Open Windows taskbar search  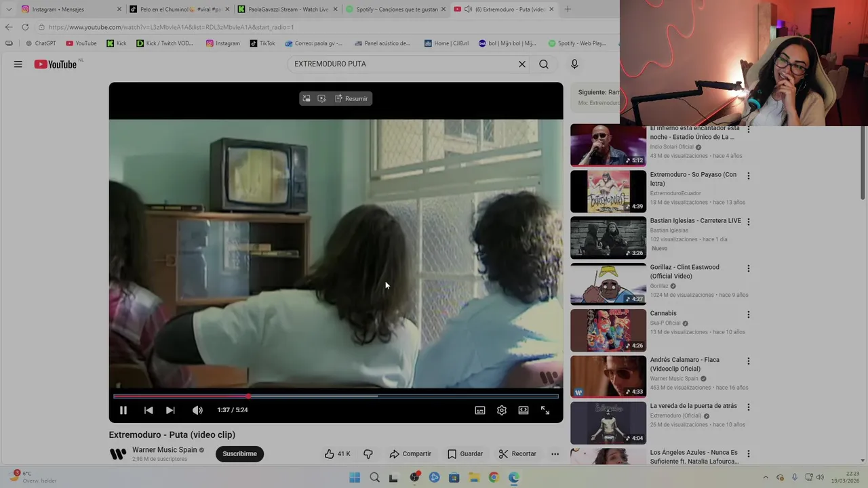pos(374,478)
